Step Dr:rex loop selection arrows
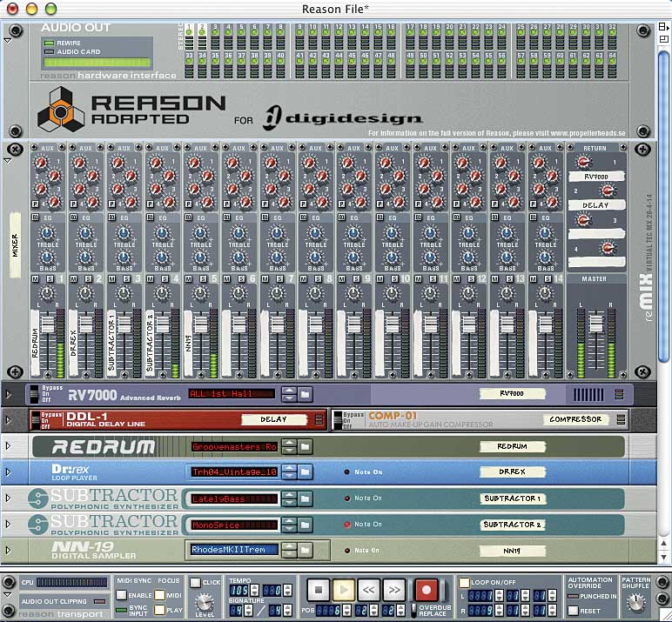This screenshot has height=622, width=672. tap(289, 472)
